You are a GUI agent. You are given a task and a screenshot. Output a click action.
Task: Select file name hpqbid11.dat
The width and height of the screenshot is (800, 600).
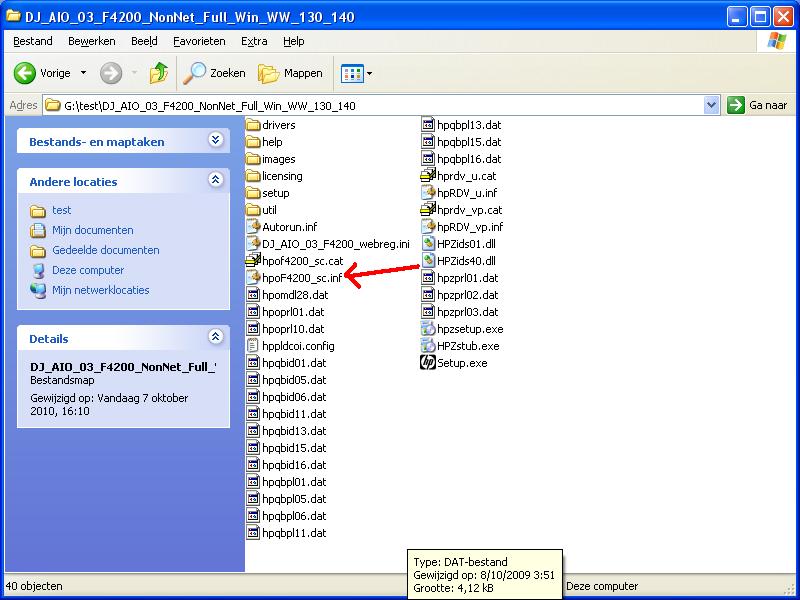point(294,414)
